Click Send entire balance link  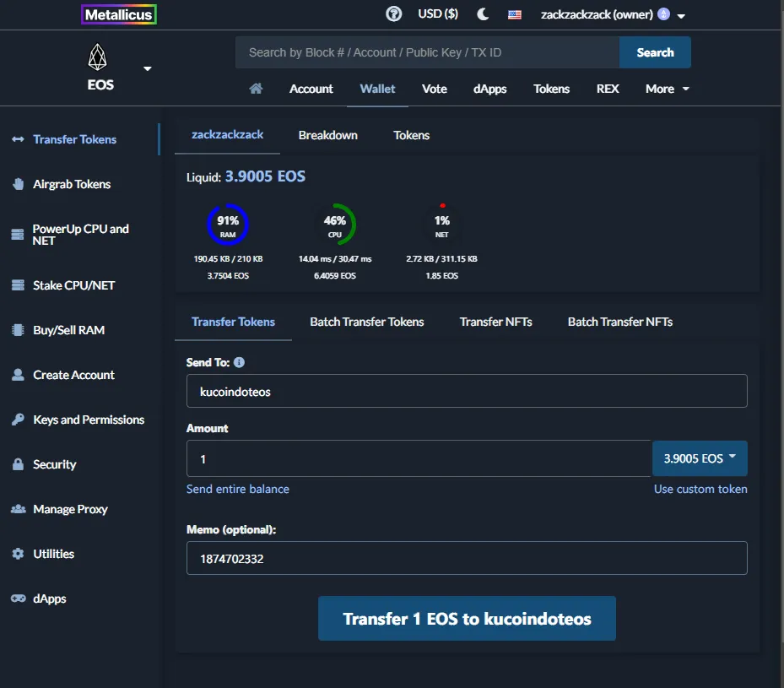coord(237,489)
